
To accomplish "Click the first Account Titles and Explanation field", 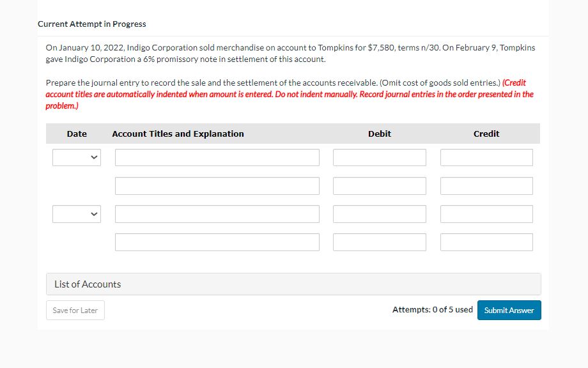I will tap(217, 157).
